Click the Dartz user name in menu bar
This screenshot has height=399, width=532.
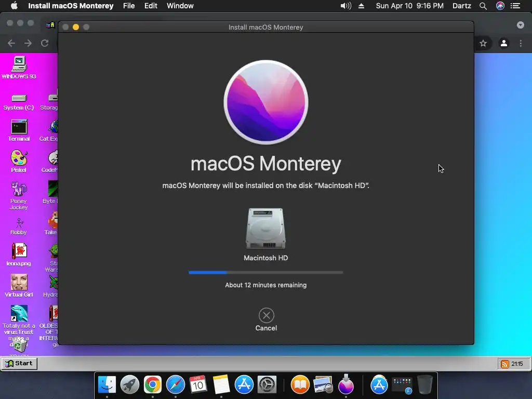462,6
